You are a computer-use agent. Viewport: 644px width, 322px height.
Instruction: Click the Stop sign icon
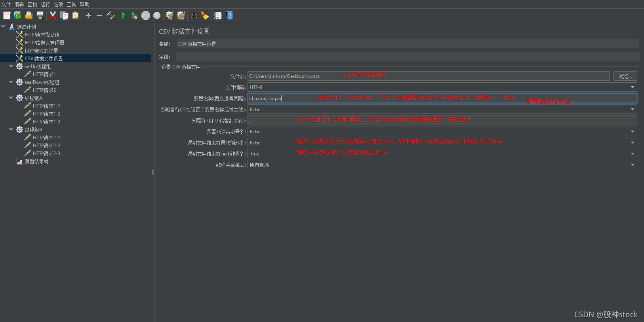coord(146,15)
